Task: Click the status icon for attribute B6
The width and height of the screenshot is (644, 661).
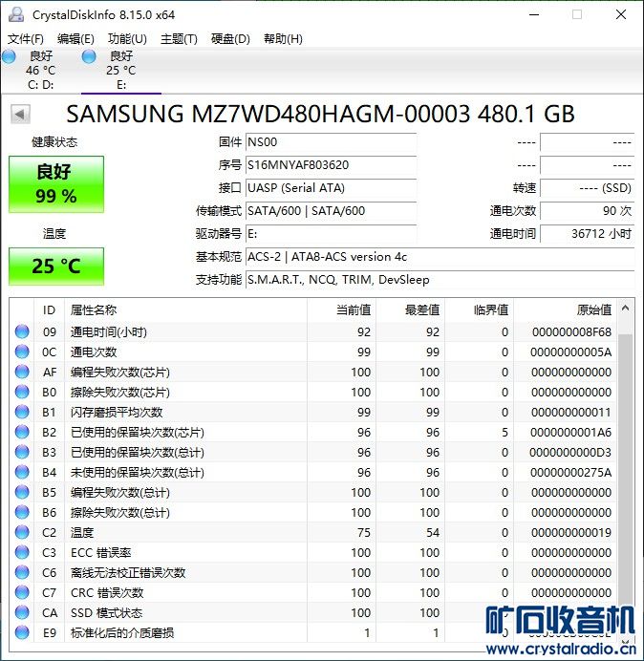Action: click(22, 512)
